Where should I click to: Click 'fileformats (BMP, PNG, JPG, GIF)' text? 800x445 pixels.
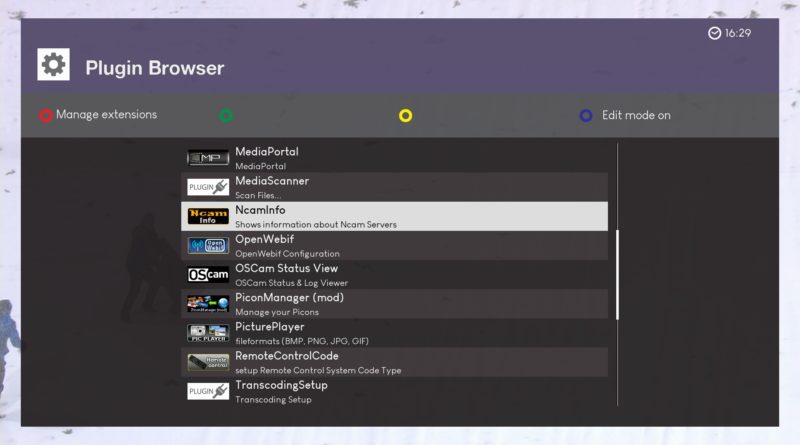[x=302, y=341]
